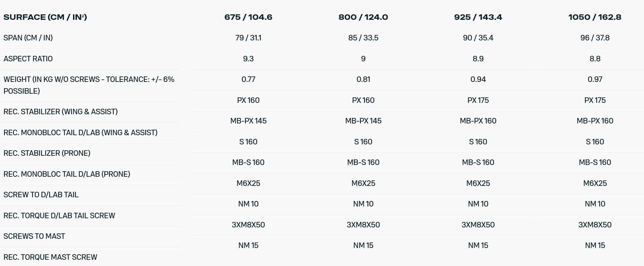Click REC. TORQUE D/LAB TAIL SCREW label
Screen dimensions: 644x266
(x=59, y=216)
